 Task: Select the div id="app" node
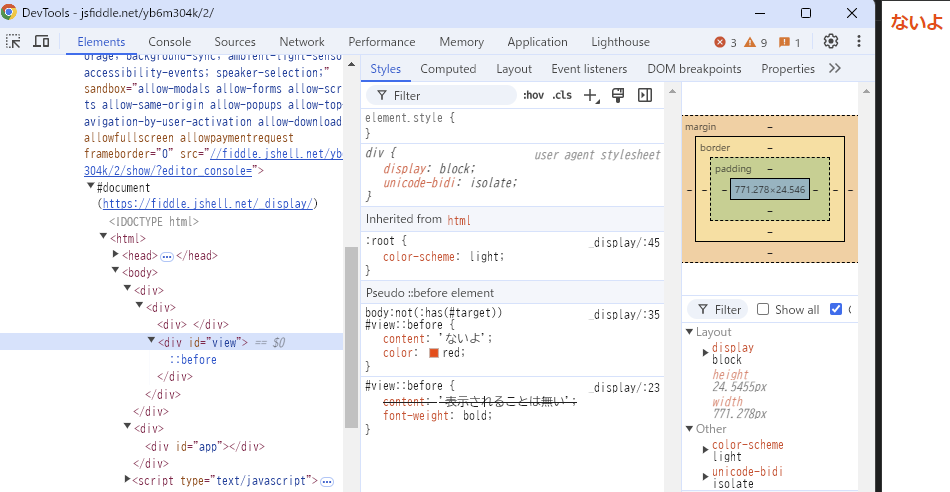tap(205, 447)
